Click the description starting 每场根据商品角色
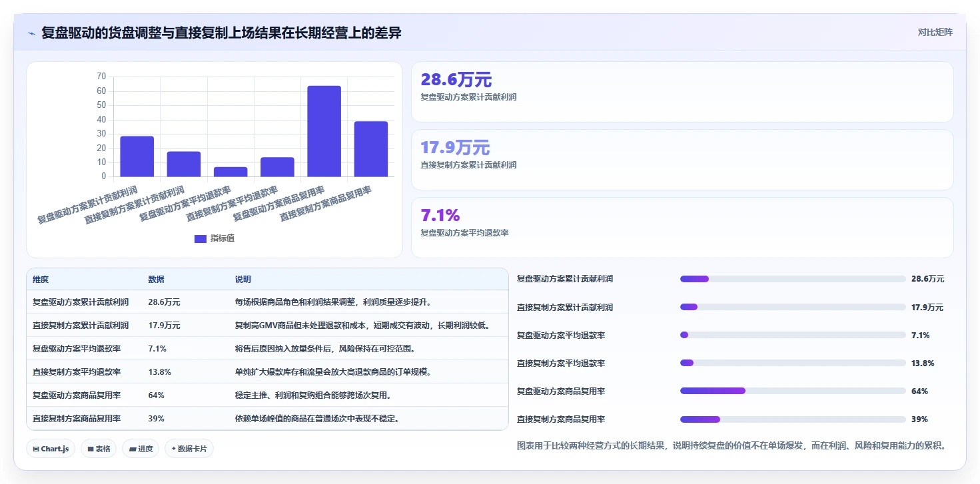Viewport: 980px width, 484px height. [334, 302]
